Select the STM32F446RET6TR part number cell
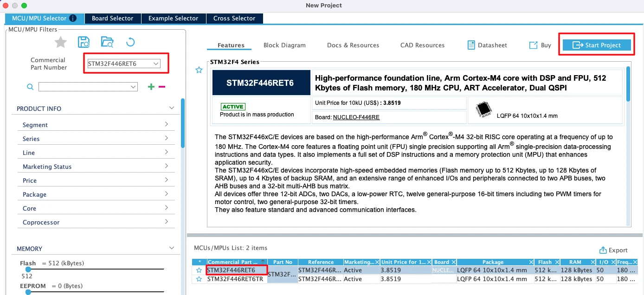644x295 pixels. tap(237, 279)
